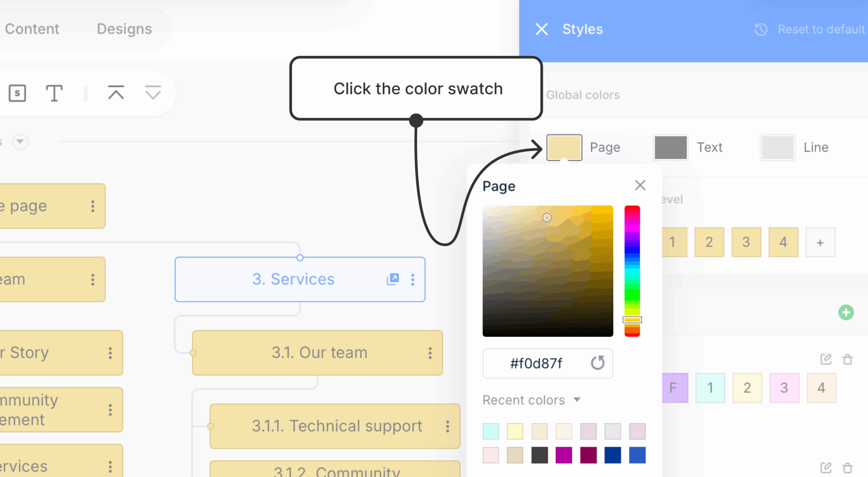Open the three-dot menu on the Story node
This screenshot has width=868, height=477.
point(110,353)
